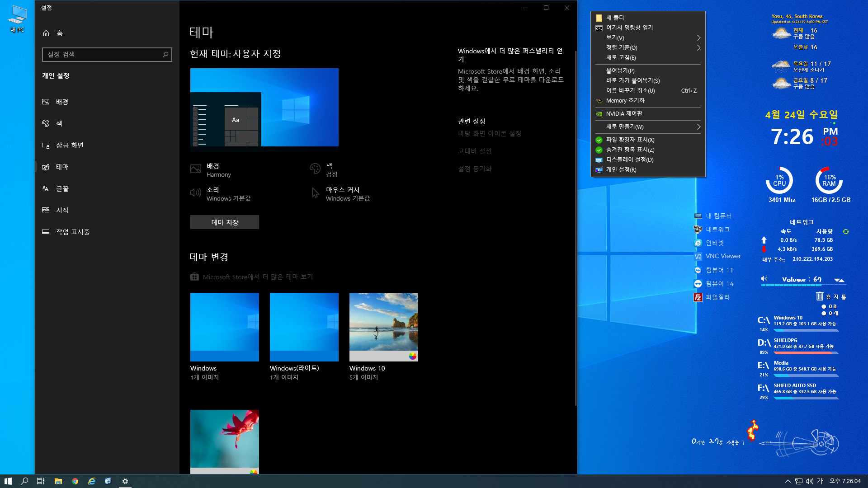This screenshot has height=488, width=868.
Task: Show hidden tray icons chevron
Action: tap(788, 481)
